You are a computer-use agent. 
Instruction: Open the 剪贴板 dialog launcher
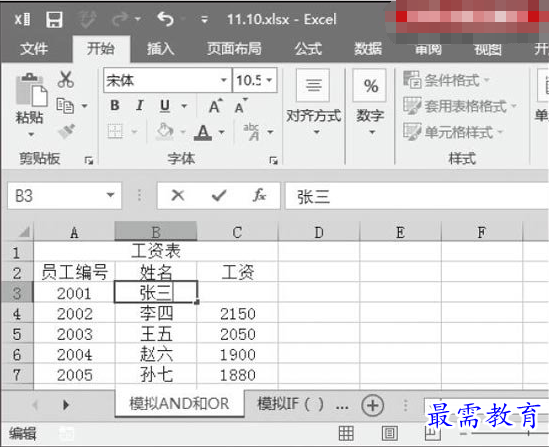[x=89, y=160]
